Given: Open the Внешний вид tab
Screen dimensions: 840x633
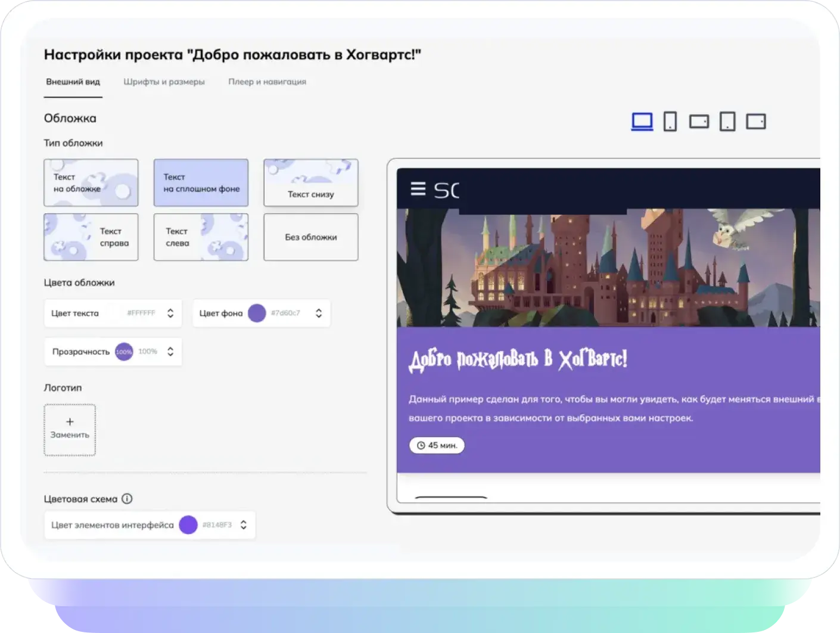Looking at the screenshot, I should (73, 82).
